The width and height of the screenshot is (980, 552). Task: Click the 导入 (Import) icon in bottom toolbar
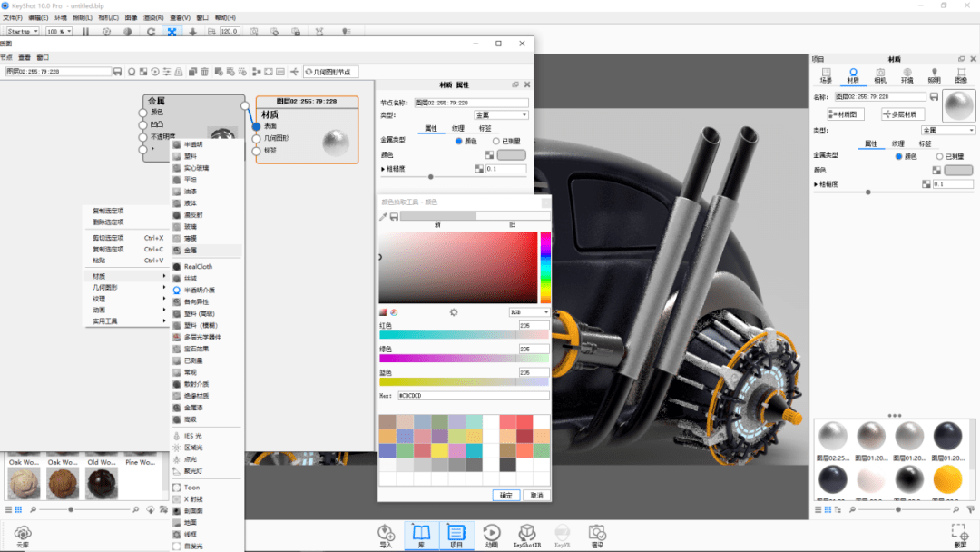pyautogui.click(x=387, y=535)
